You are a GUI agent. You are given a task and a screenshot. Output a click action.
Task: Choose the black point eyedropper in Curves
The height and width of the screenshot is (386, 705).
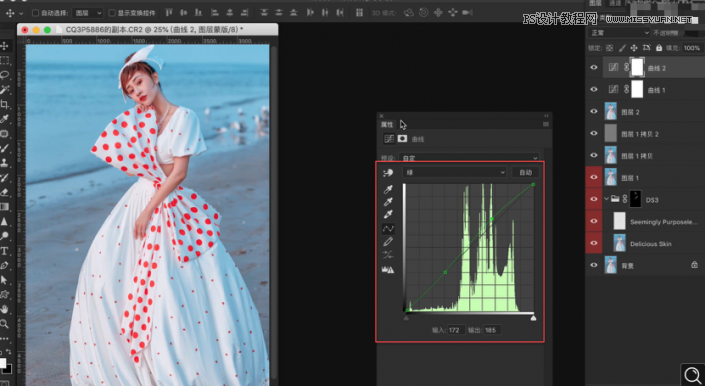388,189
